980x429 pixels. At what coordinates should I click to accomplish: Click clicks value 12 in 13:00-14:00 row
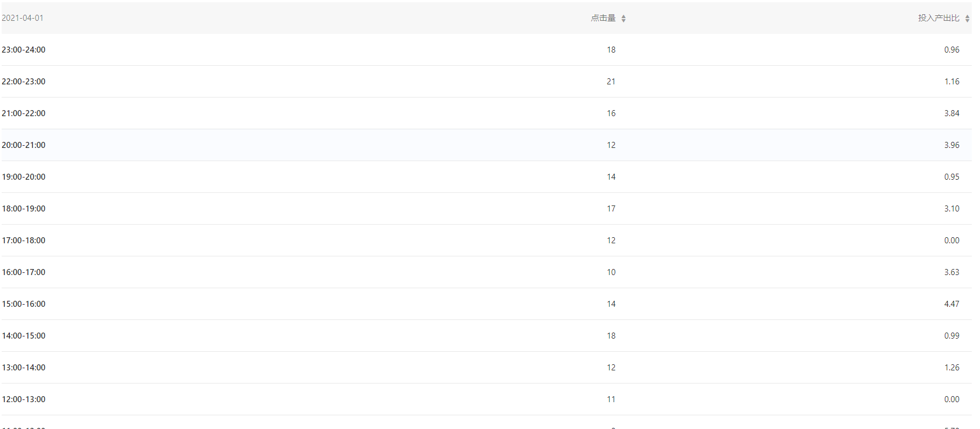tap(611, 368)
